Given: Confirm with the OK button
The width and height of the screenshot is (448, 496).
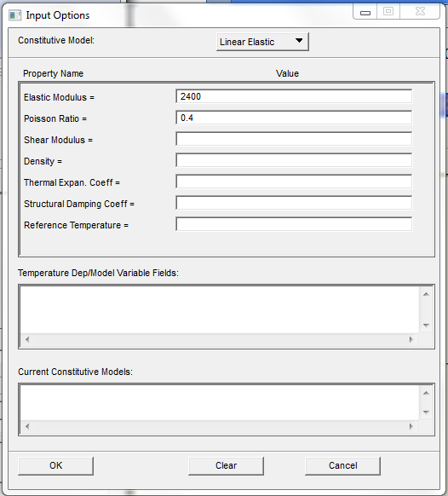Looking at the screenshot, I should 55,465.
